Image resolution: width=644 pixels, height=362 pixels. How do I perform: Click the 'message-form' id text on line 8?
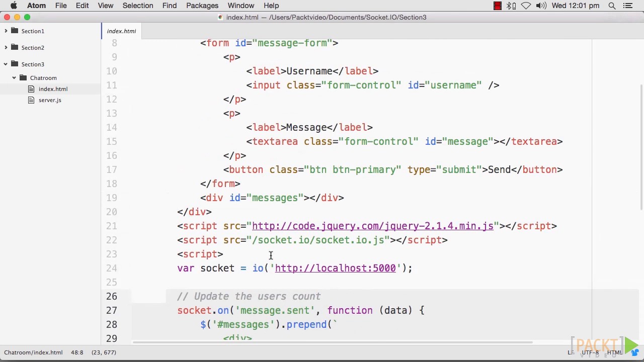coord(292,43)
